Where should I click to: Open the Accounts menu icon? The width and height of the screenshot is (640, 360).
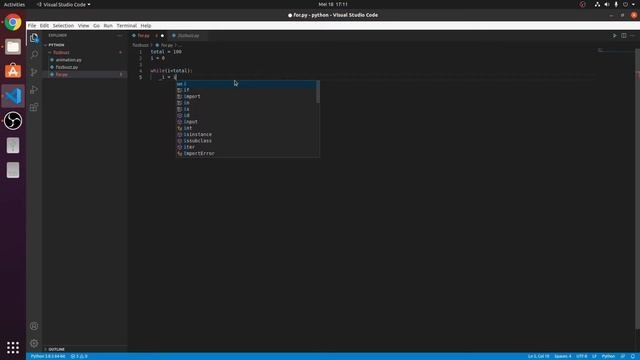click(x=34, y=326)
